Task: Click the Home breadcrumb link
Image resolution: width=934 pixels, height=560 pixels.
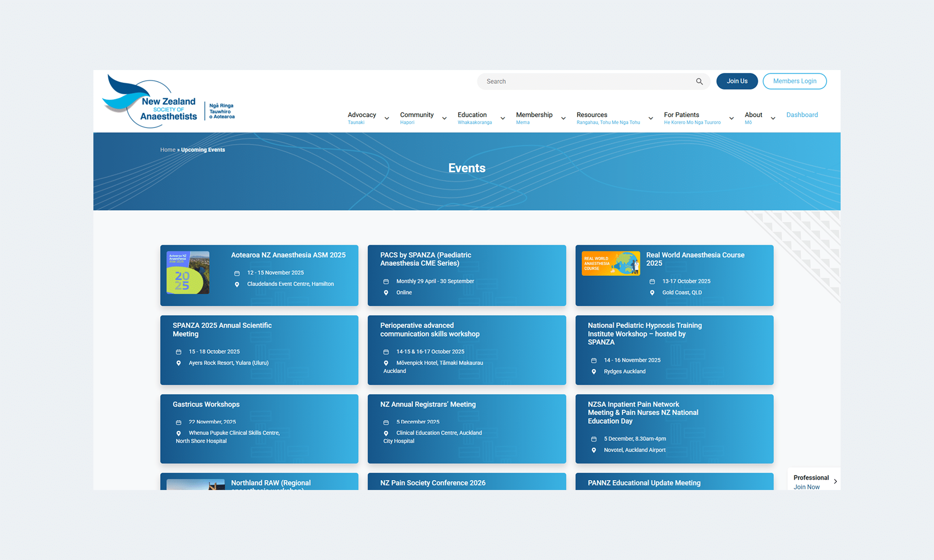Action: pyautogui.click(x=168, y=150)
